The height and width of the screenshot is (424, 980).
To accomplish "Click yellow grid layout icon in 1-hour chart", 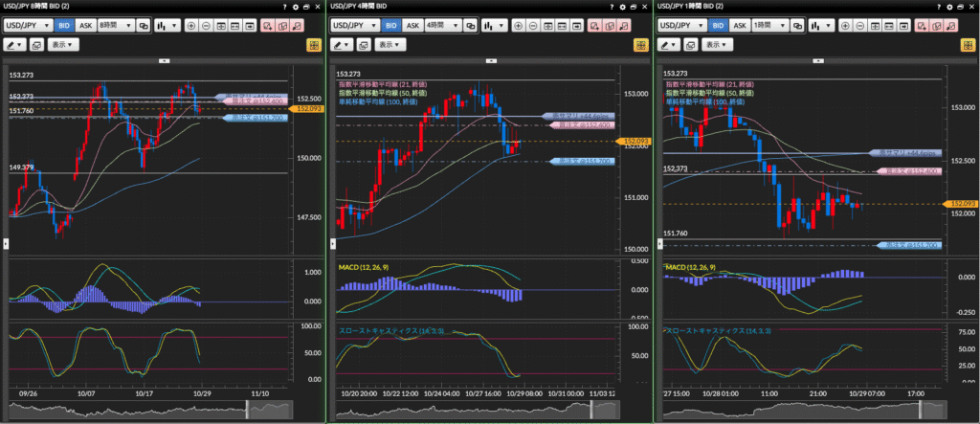I will point(968,44).
